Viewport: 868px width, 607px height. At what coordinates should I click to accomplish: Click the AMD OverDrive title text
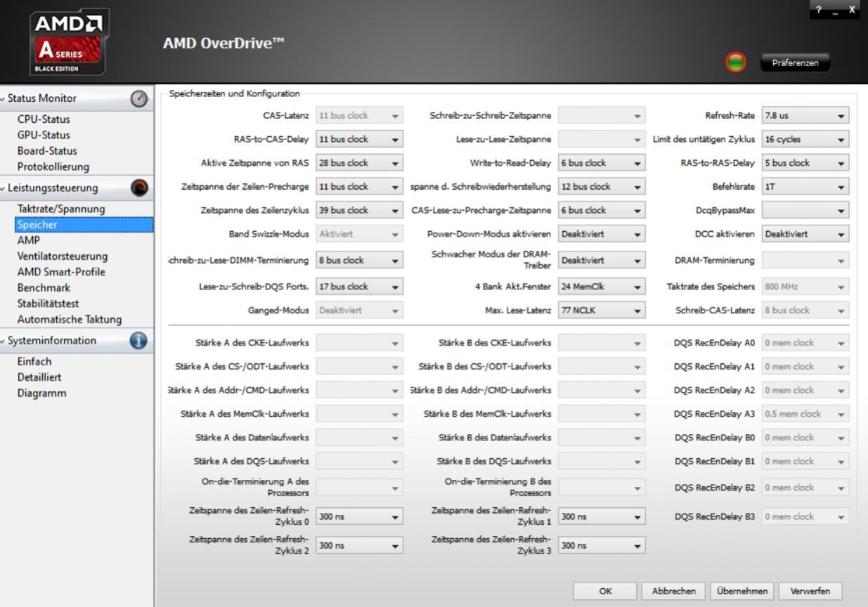(x=224, y=44)
